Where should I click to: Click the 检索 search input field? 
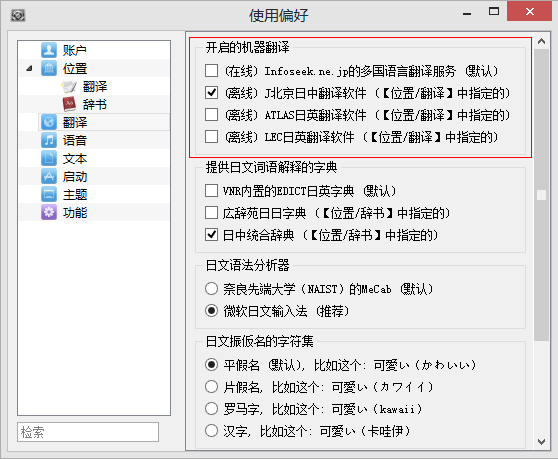click(x=88, y=432)
